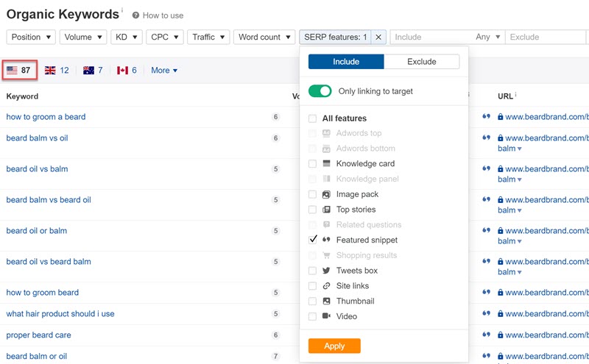Switch to the Include tab
589x364 pixels.
click(x=346, y=62)
